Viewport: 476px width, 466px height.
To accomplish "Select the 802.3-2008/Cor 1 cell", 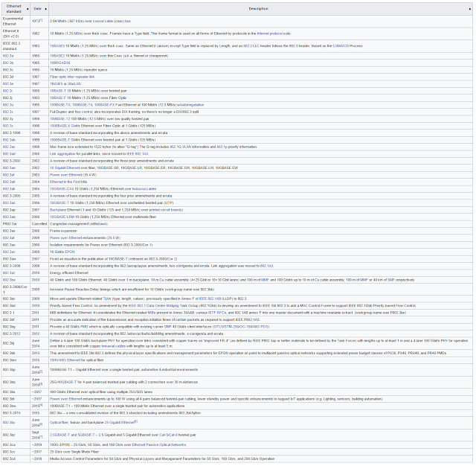I will (16, 289).
